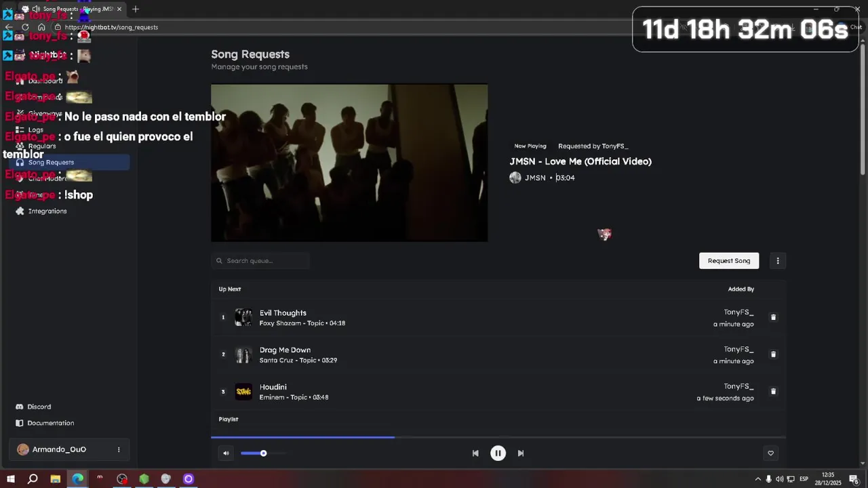Seek along the blue song progress bar

[x=498, y=437]
